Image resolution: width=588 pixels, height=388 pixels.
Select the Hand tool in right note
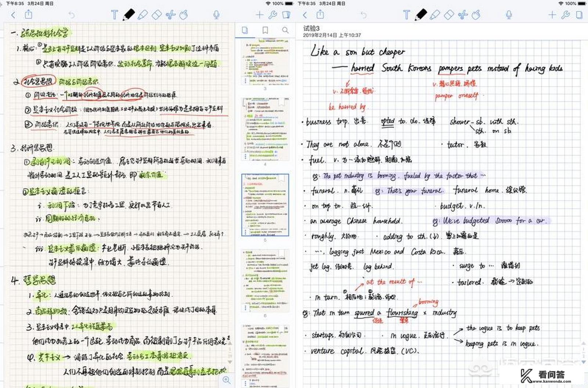point(476,15)
